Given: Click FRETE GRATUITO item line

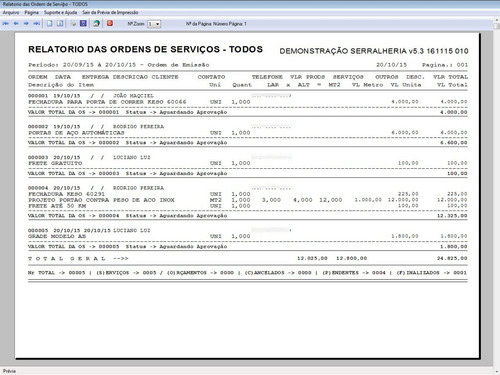Looking at the screenshot, I should (247, 163).
